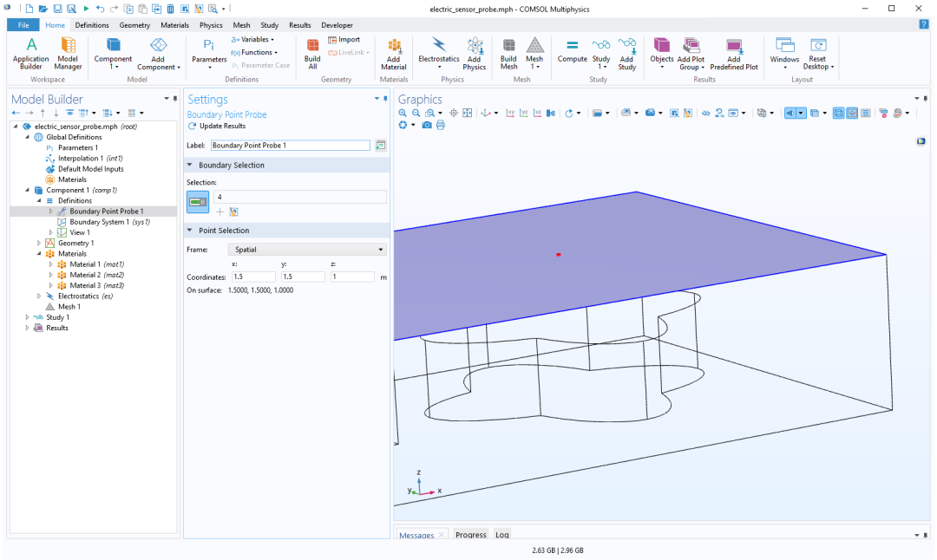The height and width of the screenshot is (560, 937).
Task: Select the Build All icon in Geometry group
Action: pos(312,52)
